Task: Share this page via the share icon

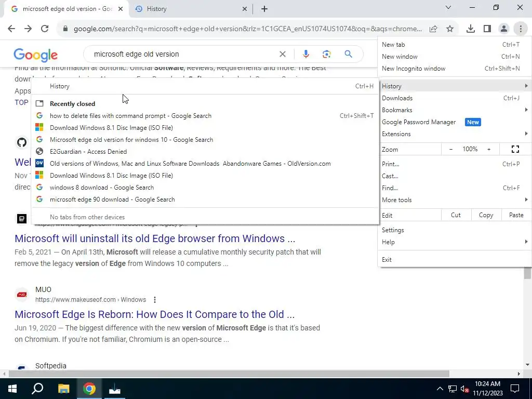Action: (x=433, y=29)
